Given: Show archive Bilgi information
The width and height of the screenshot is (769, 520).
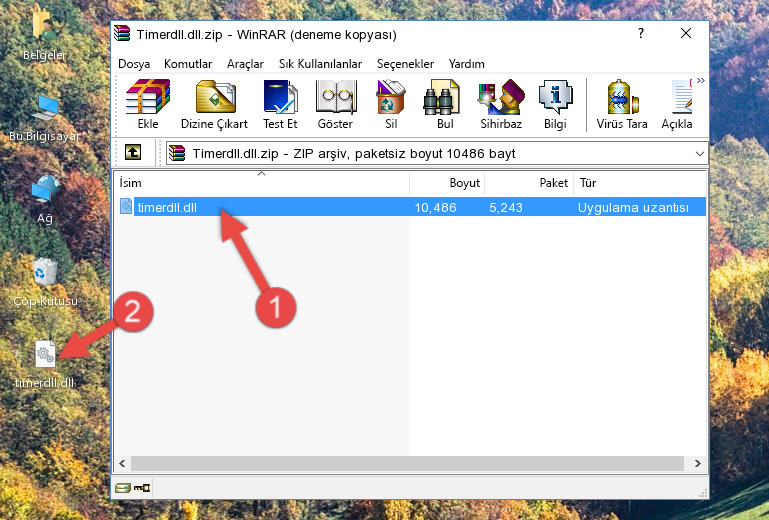Looking at the screenshot, I should point(555,104).
